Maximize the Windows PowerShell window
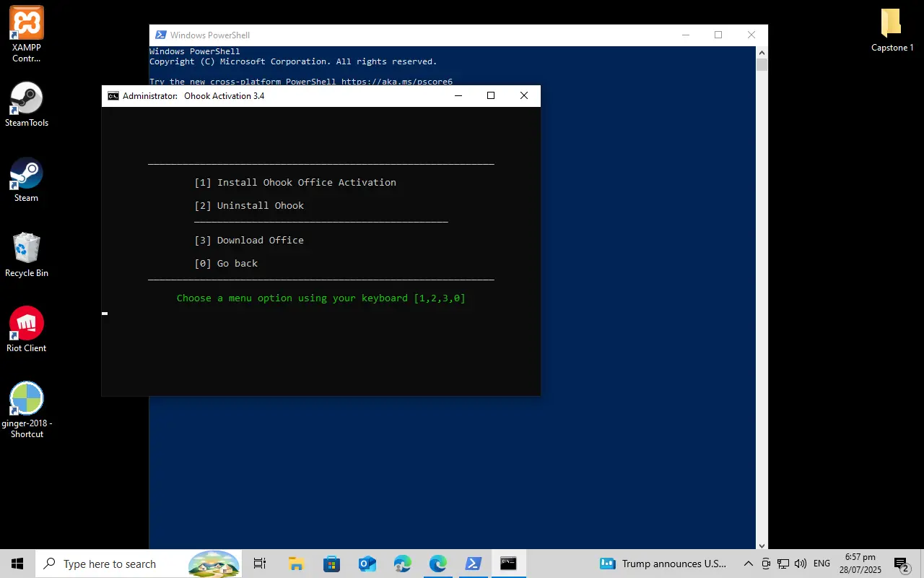 (718, 35)
